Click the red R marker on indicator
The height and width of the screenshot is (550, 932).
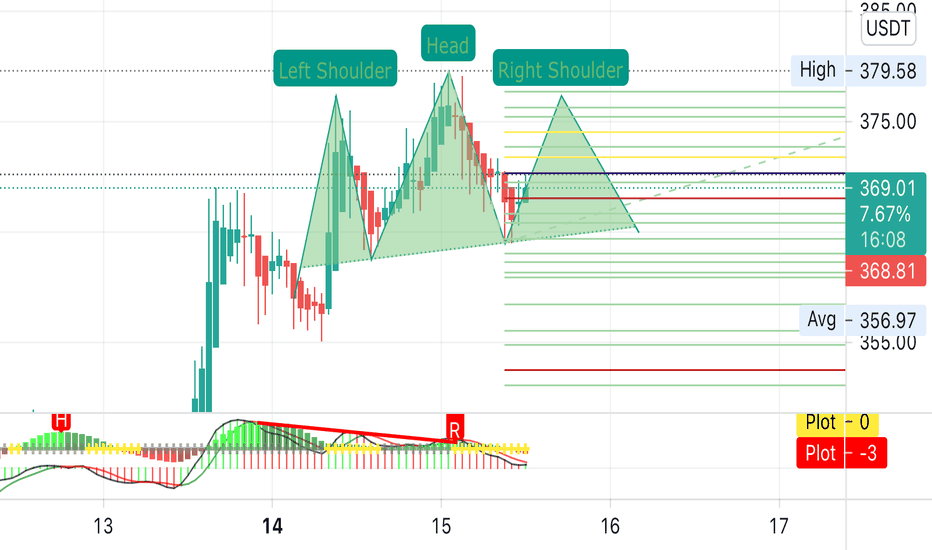[455, 428]
